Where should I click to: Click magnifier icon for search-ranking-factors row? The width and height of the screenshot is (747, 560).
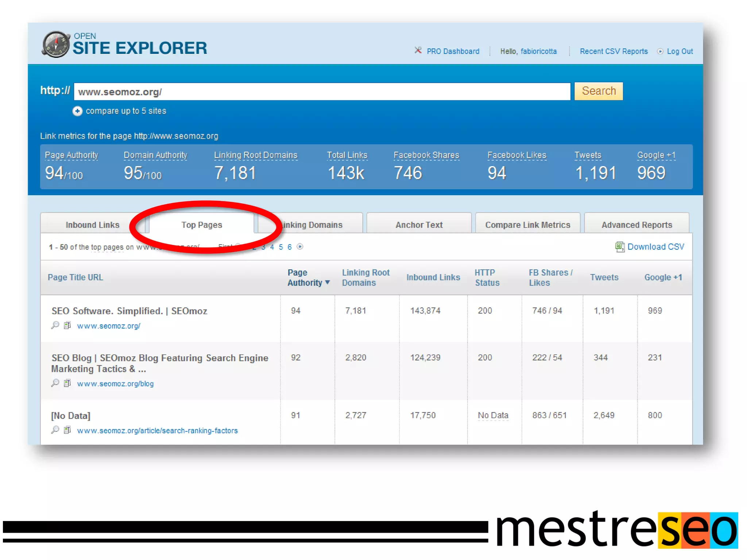pos(55,430)
